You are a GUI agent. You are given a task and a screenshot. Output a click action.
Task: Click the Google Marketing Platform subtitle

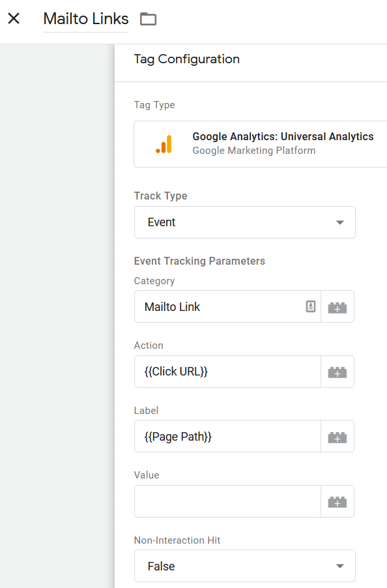254,151
